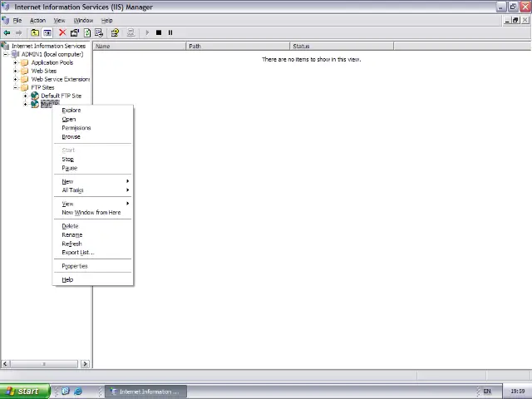
Task: Click the Name column header
Action: coord(140,47)
